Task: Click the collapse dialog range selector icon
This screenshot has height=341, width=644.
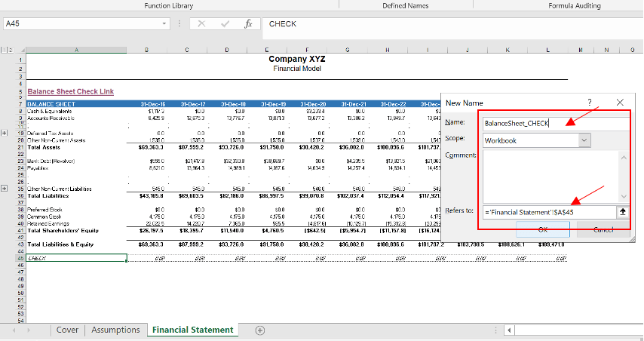Action: point(623,212)
